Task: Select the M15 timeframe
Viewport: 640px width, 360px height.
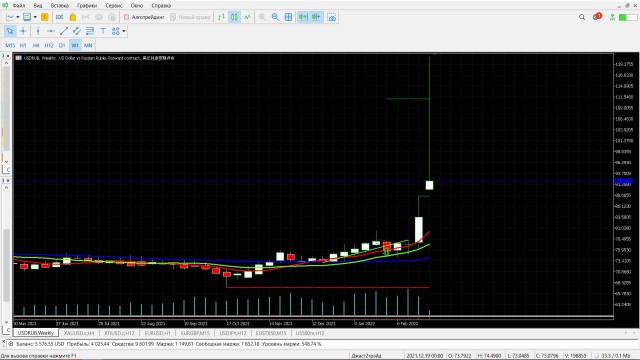Action: click(x=10, y=45)
